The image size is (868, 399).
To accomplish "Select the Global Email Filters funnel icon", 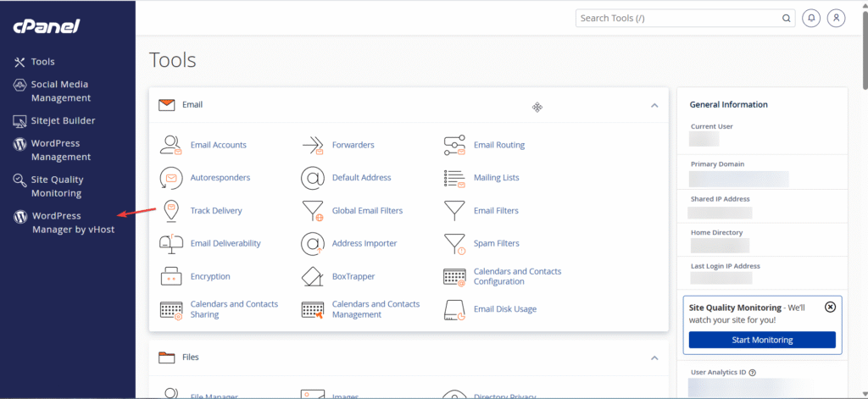I will (x=312, y=211).
